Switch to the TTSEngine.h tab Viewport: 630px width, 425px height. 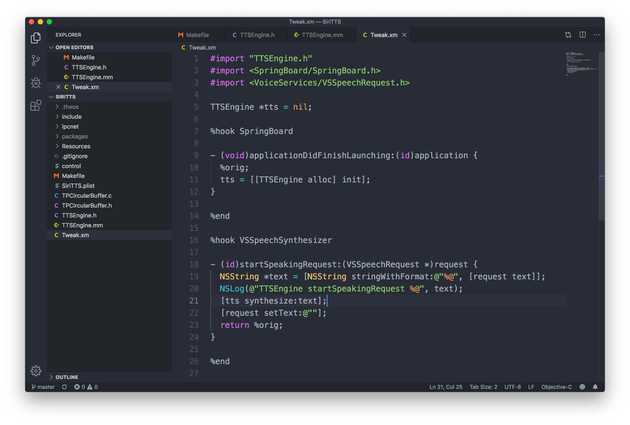point(254,35)
